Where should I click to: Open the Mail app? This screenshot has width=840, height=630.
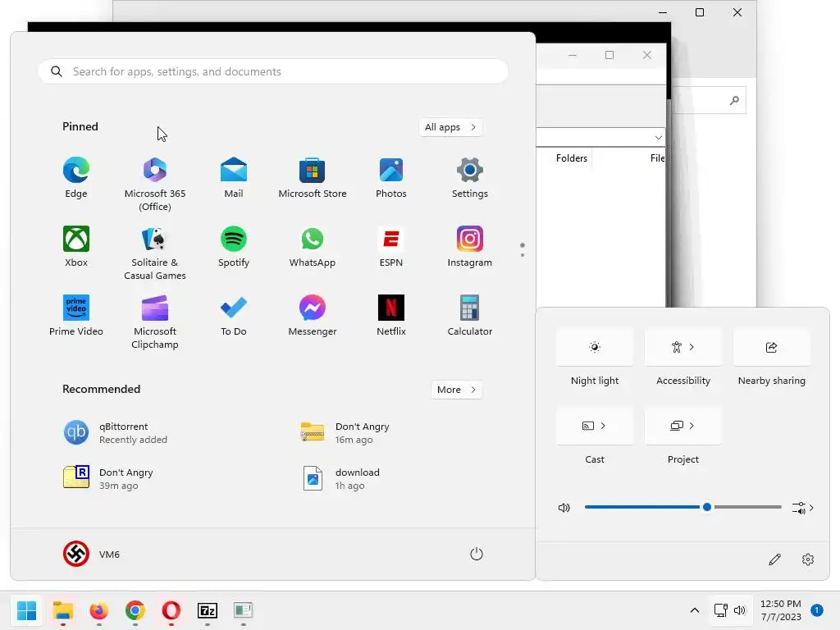[234, 178]
